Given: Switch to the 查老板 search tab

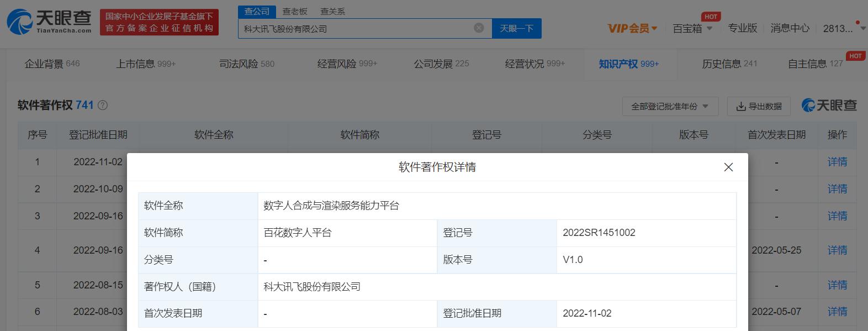Looking at the screenshot, I should coord(295,11).
